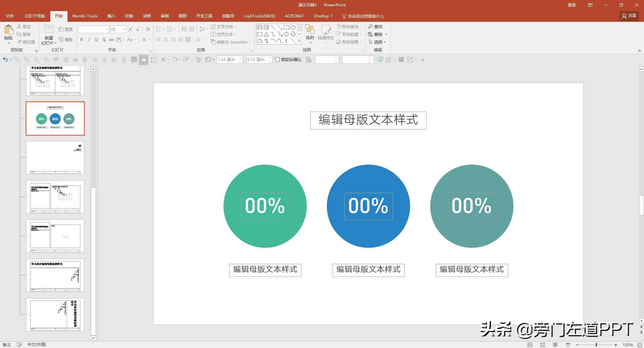Click the Share button
This screenshot has height=348, width=644.
(629, 16)
